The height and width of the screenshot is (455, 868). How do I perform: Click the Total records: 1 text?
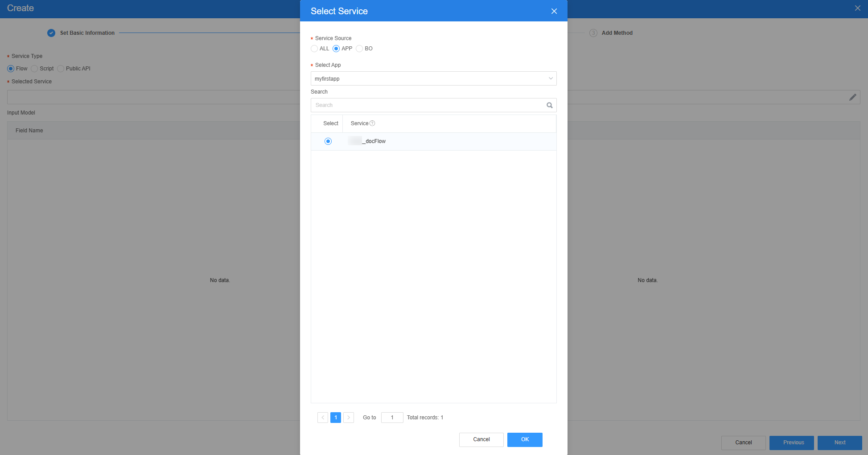tap(425, 418)
